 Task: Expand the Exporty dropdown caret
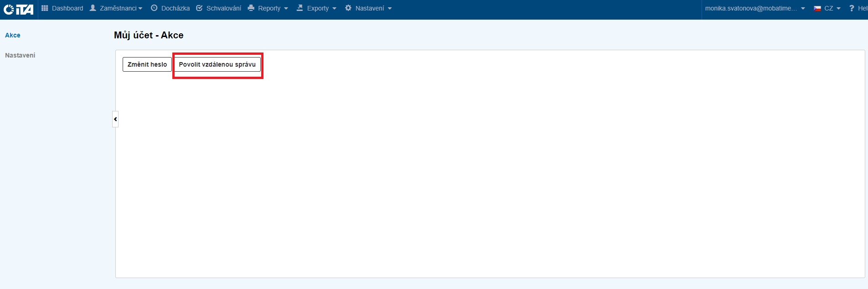pos(334,9)
